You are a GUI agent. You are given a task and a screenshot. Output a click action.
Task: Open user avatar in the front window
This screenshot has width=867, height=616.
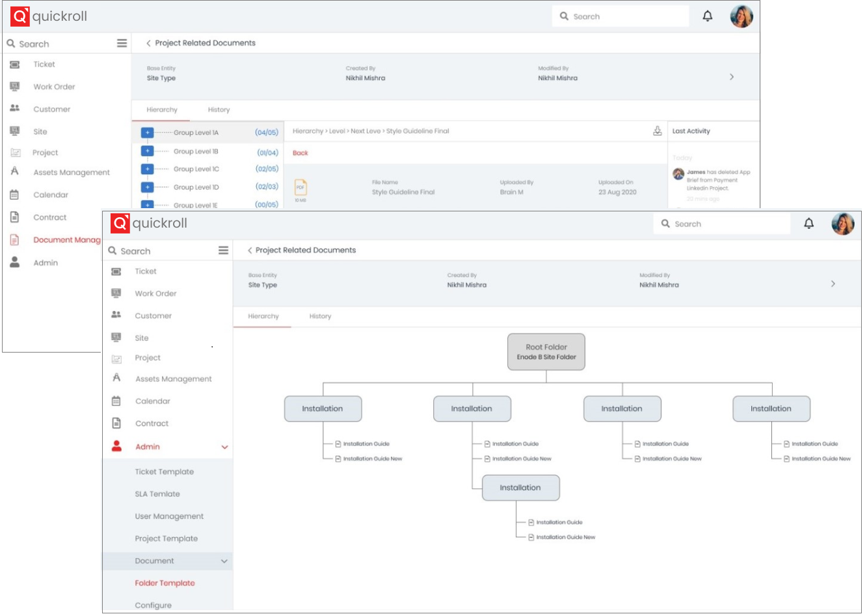pyautogui.click(x=843, y=223)
